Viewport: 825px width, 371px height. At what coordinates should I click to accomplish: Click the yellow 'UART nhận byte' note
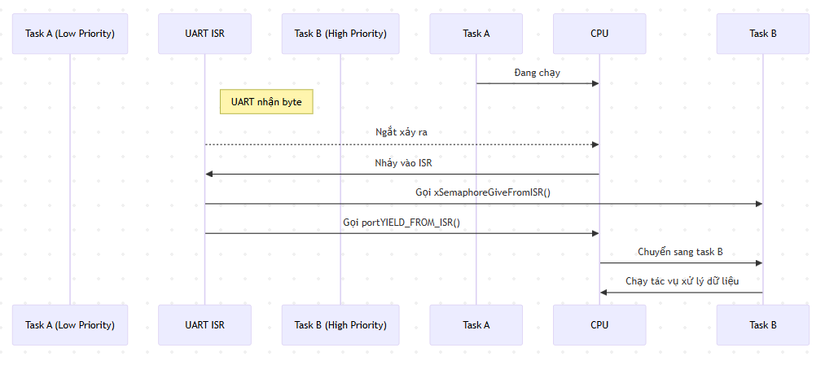click(266, 102)
